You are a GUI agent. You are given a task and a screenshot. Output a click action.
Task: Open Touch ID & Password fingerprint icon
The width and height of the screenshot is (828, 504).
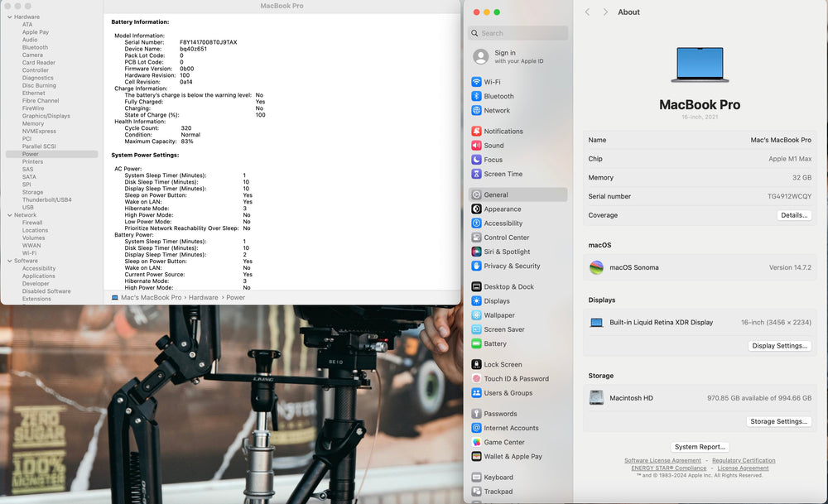(x=476, y=378)
